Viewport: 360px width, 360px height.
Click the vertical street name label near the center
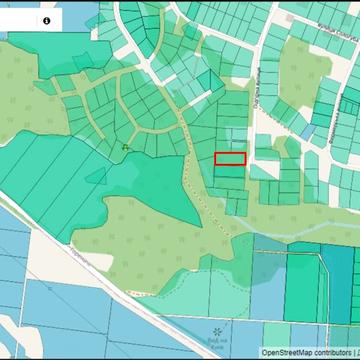[257, 87]
